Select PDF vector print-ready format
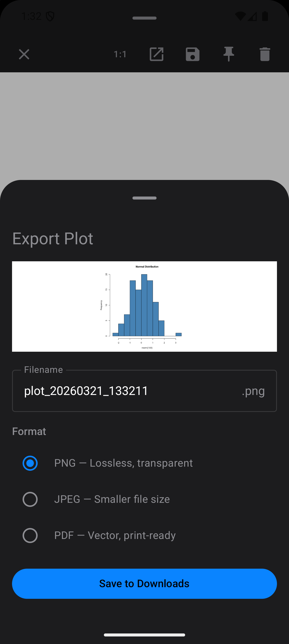The width and height of the screenshot is (289, 644). click(x=30, y=536)
